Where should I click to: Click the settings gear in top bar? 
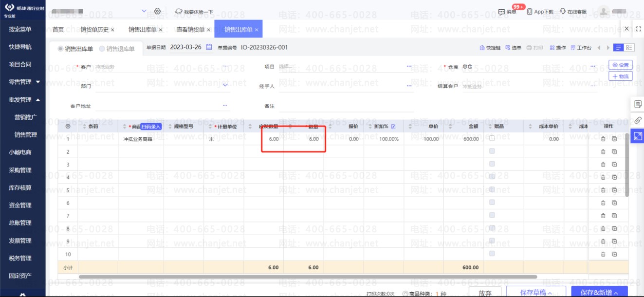pyautogui.click(x=157, y=11)
